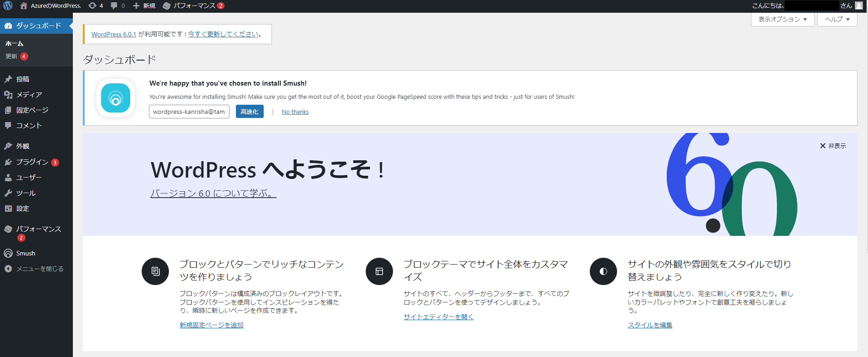Click the styles half-circle icon
868x357 pixels.
pyautogui.click(x=603, y=271)
